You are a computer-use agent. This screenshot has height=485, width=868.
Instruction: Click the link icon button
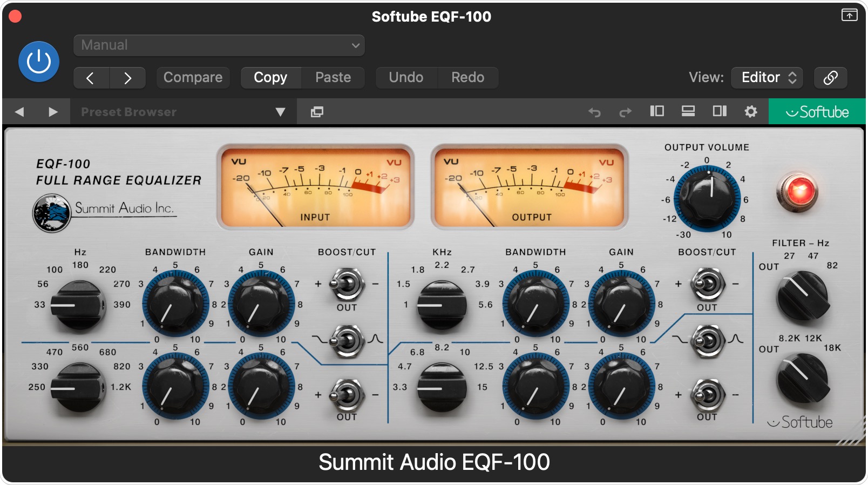point(831,78)
